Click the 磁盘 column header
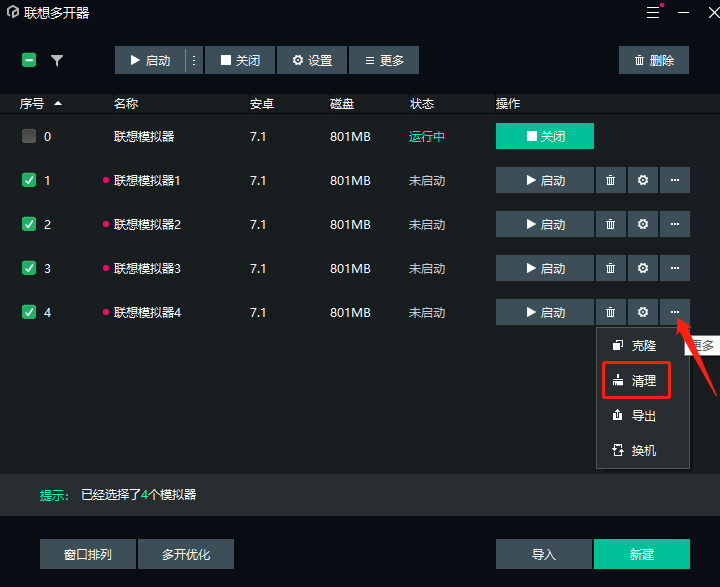The image size is (720, 587). coord(342,104)
